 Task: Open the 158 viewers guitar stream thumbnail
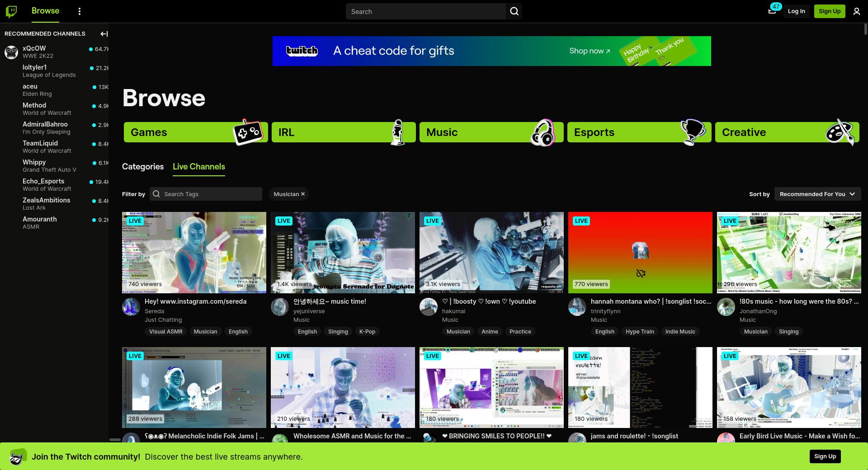[x=789, y=387]
